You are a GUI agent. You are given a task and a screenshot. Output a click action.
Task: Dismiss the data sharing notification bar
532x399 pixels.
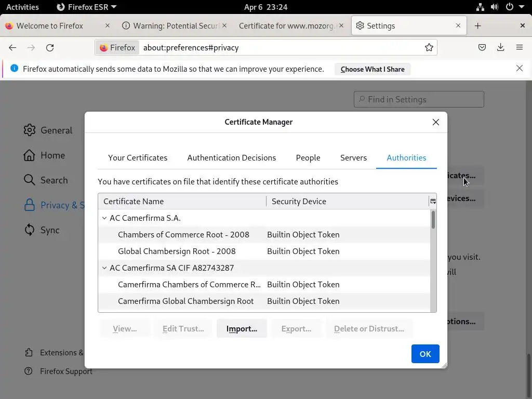point(519,69)
